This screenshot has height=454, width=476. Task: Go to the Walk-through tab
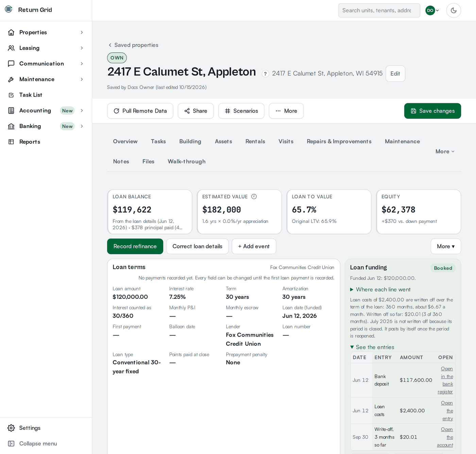coord(187,161)
